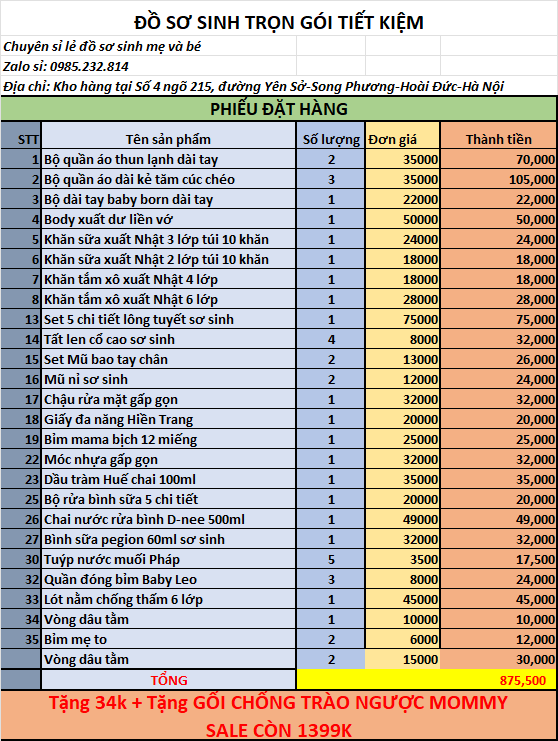Click the 'ĐỒ SƠ SINH TRỌN GÓI TIẾT KIỆM' title
The width and height of the screenshot is (558, 741).
(279, 22)
